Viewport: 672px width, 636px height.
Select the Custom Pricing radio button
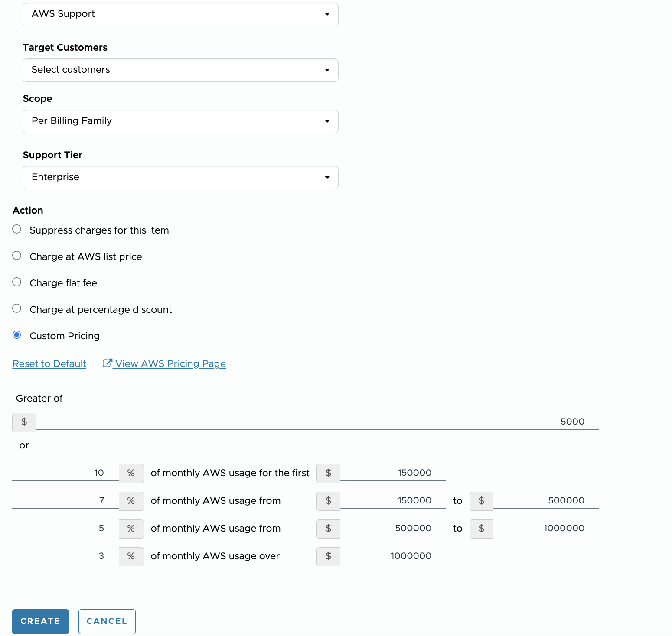pos(17,335)
